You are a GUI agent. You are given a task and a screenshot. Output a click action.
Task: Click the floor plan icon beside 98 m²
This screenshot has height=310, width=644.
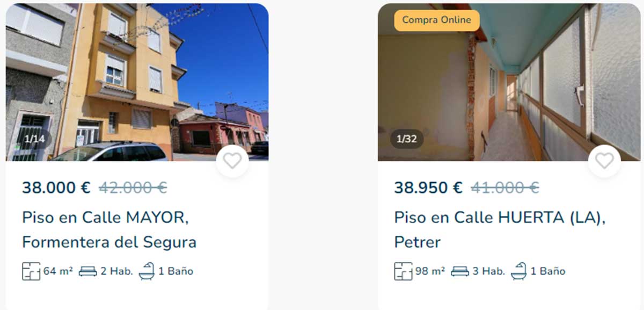click(404, 271)
